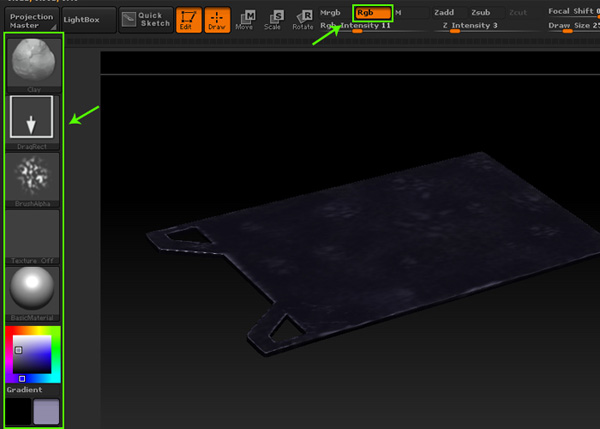Open the DragRect stroke selector
Image resolution: width=600 pixels, height=429 pixels.
34,120
